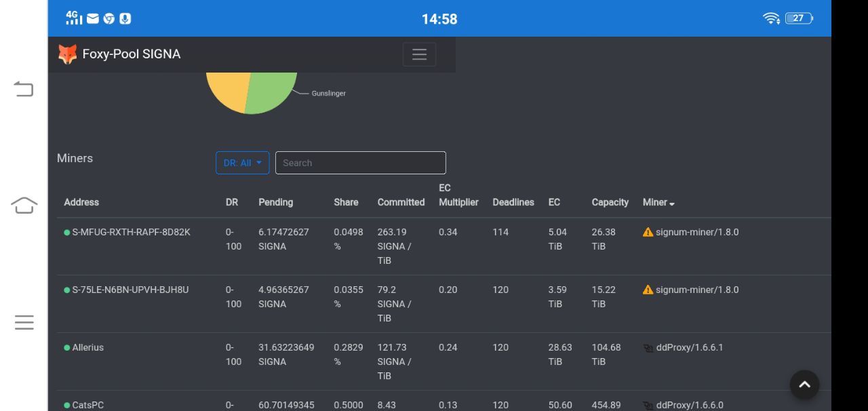Focus the miners Search field
Viewport: 868px width, 411px height.
[x=361, y=163]
